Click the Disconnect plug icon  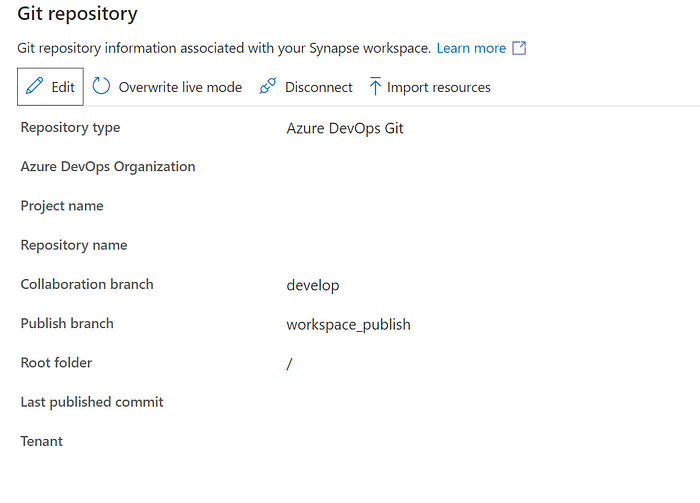(x=268, y=86)
